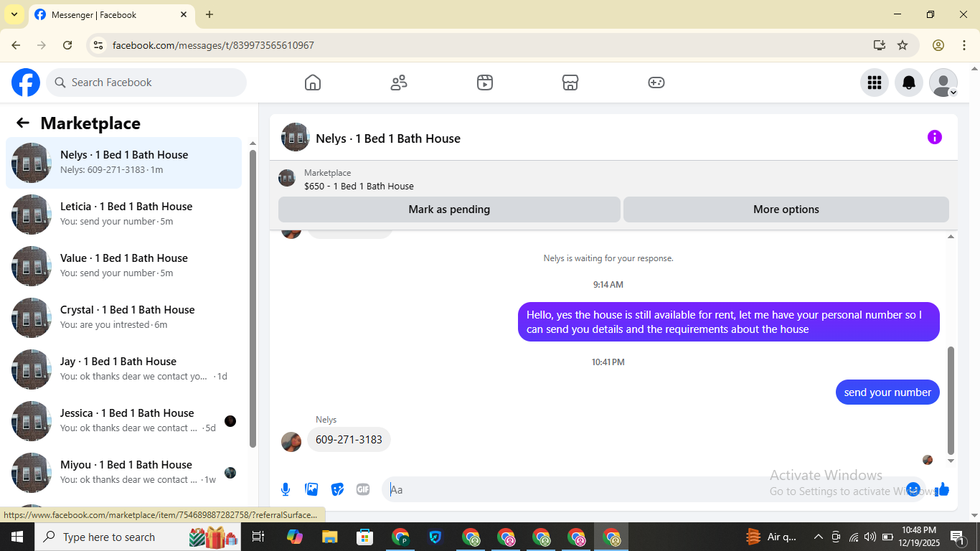This screenshot has width=980, height=551.
Task: Click chat scroll down arrow
Action: [x=951, y=461]
